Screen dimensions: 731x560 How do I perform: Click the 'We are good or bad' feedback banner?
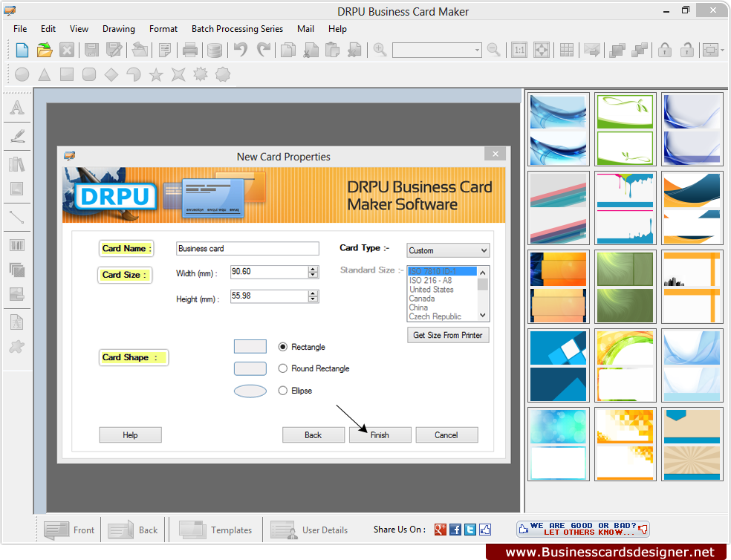coord(582,529)
